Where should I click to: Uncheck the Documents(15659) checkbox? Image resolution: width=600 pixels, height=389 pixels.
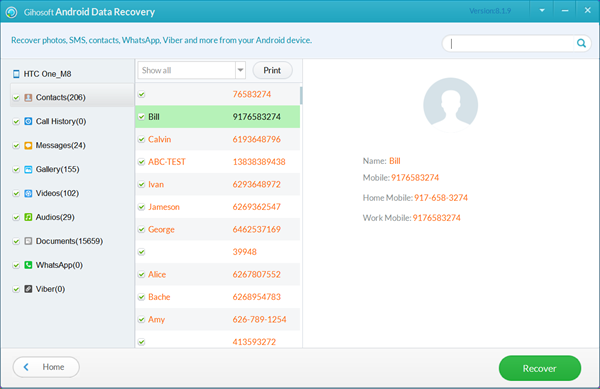coord(16,241)
